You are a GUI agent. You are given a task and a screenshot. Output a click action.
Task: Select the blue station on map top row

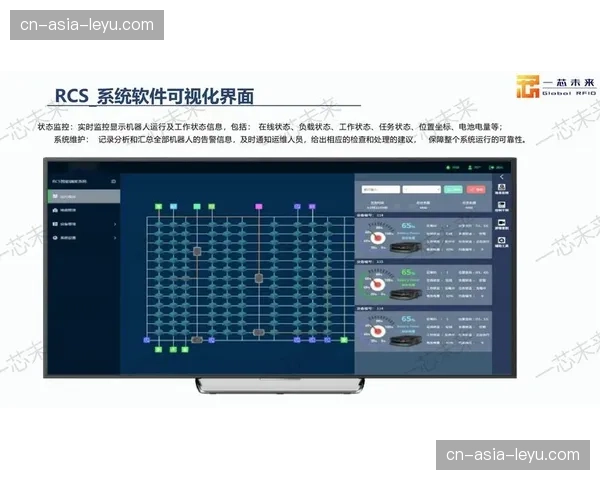point(297,206)
